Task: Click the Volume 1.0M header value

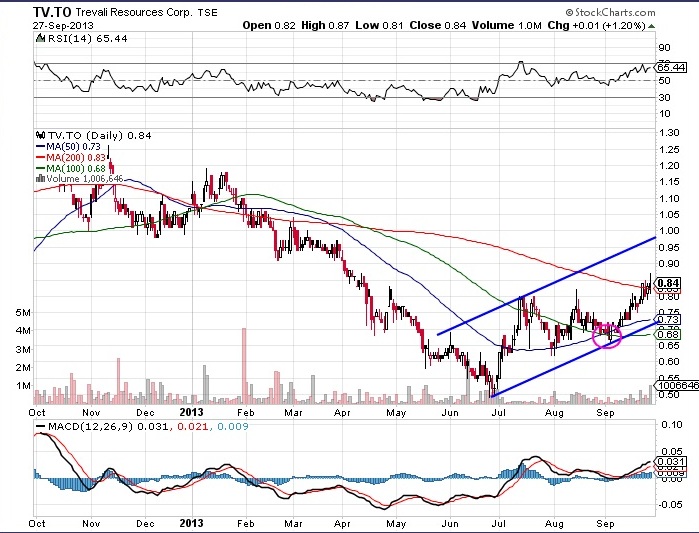Action: (x=507, y=25)
